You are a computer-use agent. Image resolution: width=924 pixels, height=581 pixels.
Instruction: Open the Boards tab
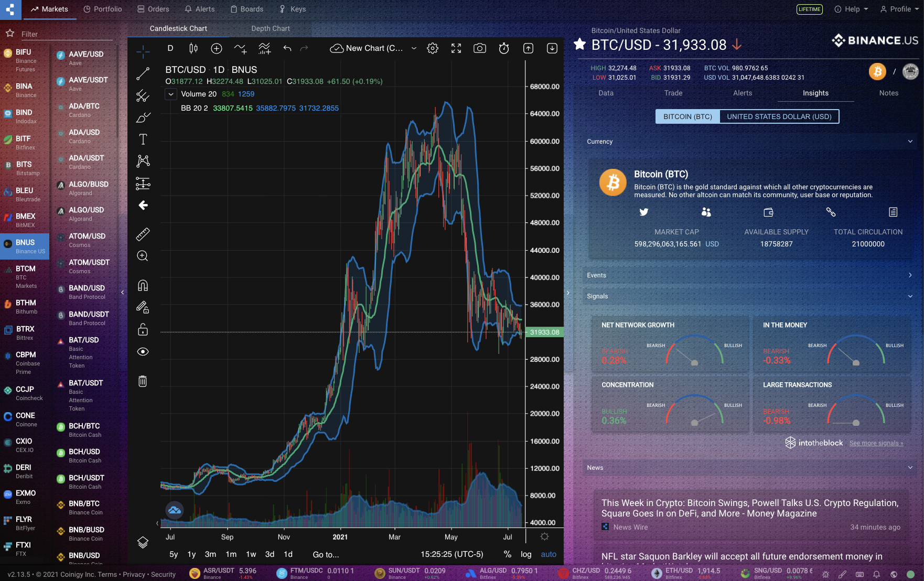(247, 9)
